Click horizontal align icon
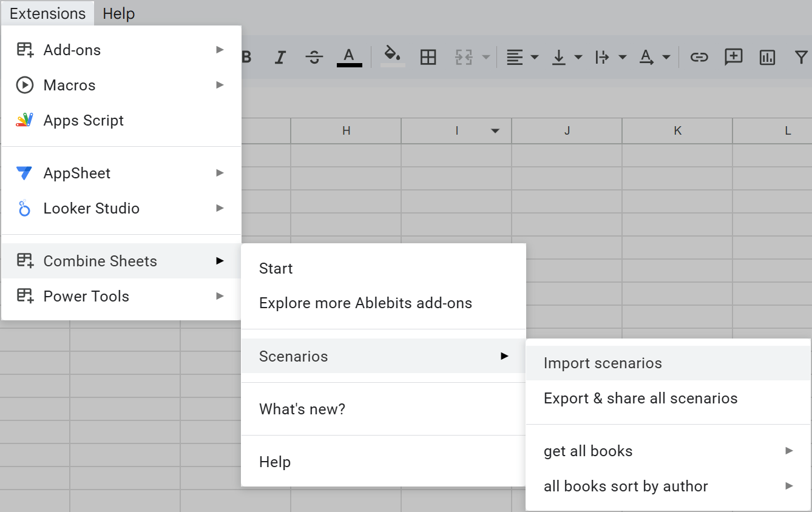The height and width of the screenshot is (512, 812). pyautogui.click(x=515, y=58)
